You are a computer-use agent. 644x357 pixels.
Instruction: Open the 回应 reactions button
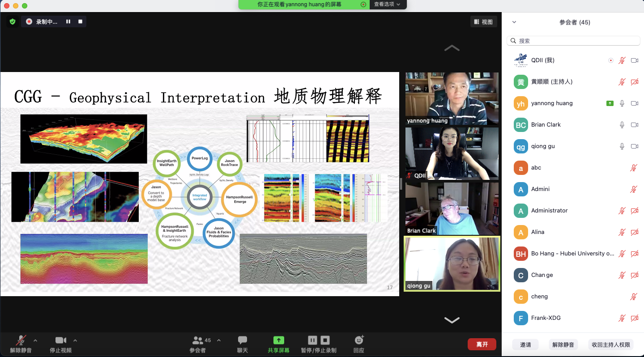(359, 344)
